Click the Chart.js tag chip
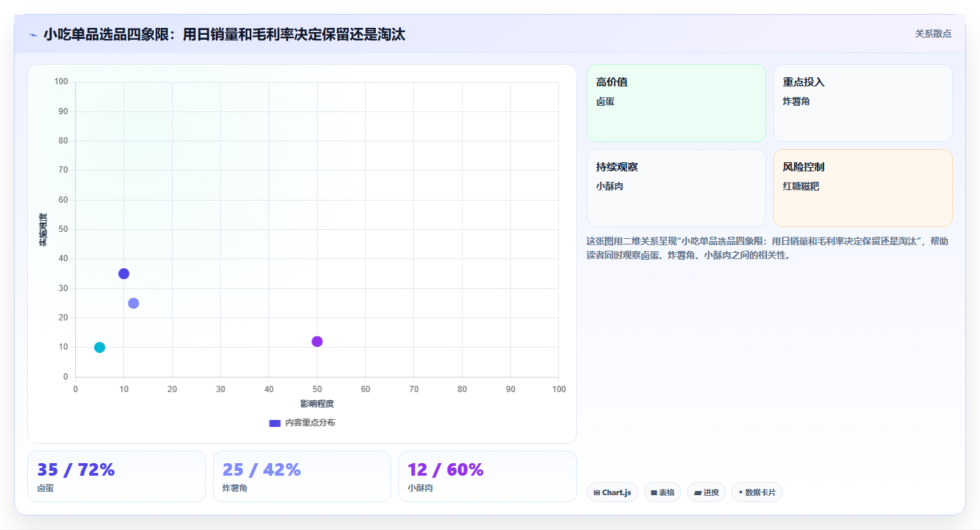Screen dimensions: 980x530 pyautogui.click(x=612, y=492)
